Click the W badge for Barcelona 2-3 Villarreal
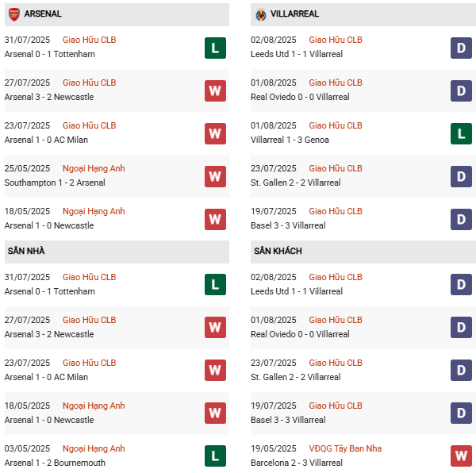 tap(462, 456)
